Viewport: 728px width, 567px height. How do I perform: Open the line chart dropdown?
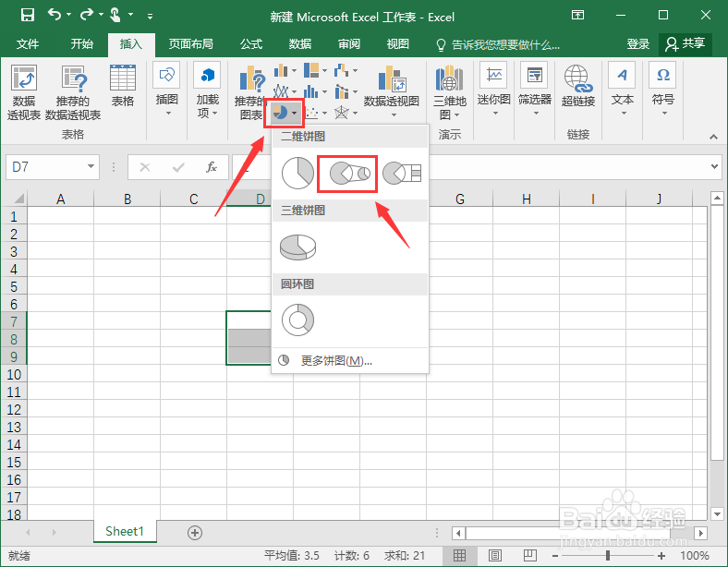(x=285, y=91)
